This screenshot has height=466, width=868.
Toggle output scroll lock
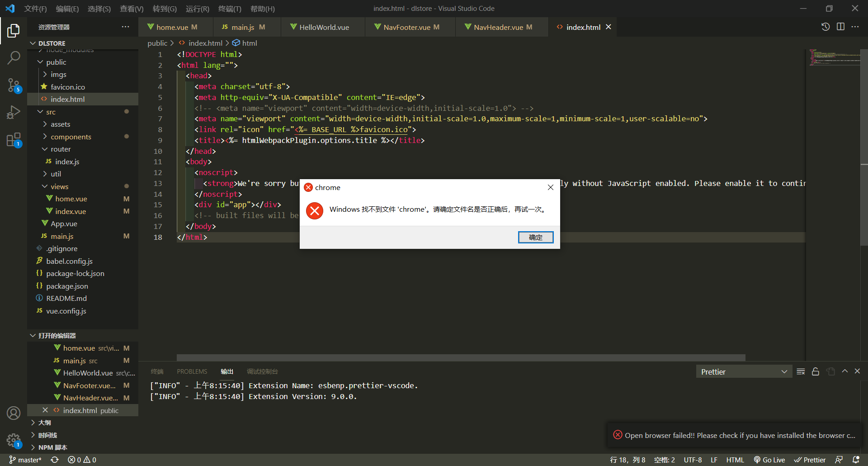pyautogui.click(x=816, y=371)
